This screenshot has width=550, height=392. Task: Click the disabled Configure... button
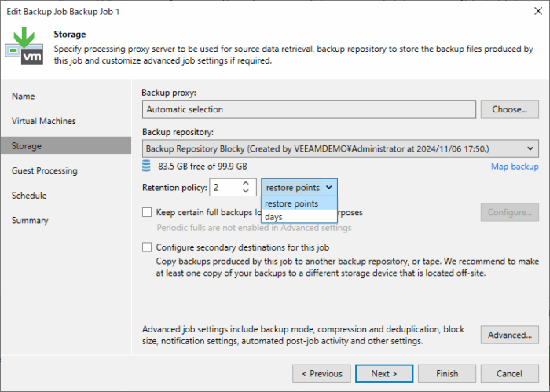(509, 212)
